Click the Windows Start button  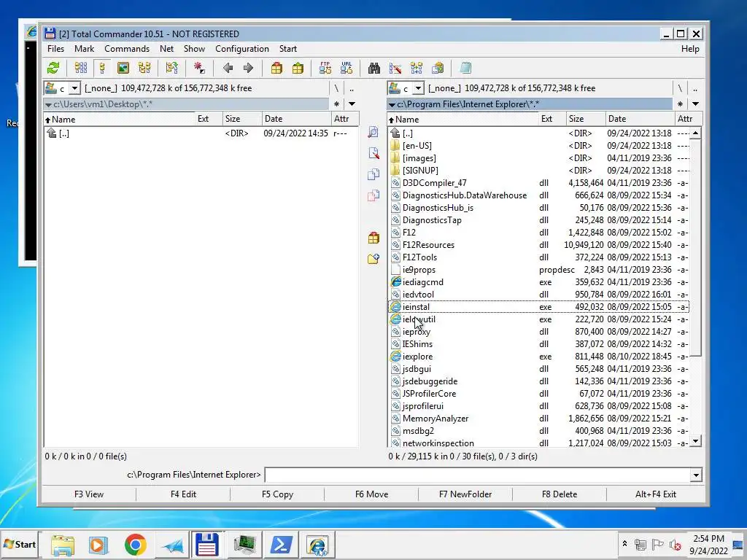(20, 544)
